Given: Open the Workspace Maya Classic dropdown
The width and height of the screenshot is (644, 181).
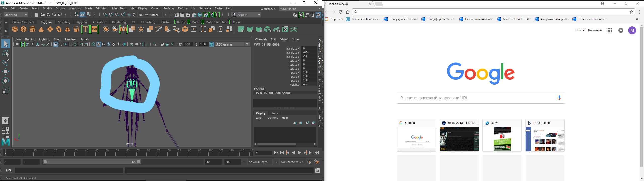Looking at the screenshot, I should click(300, 9).
